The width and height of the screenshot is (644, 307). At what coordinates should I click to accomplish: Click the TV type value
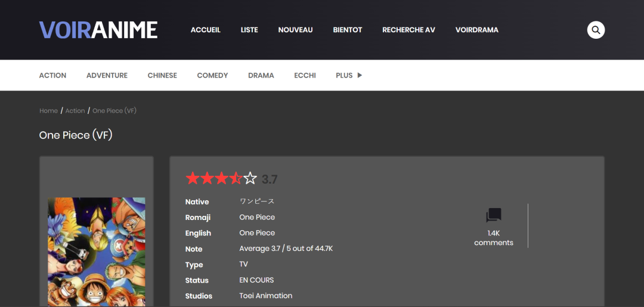click(x=243, y=264)
